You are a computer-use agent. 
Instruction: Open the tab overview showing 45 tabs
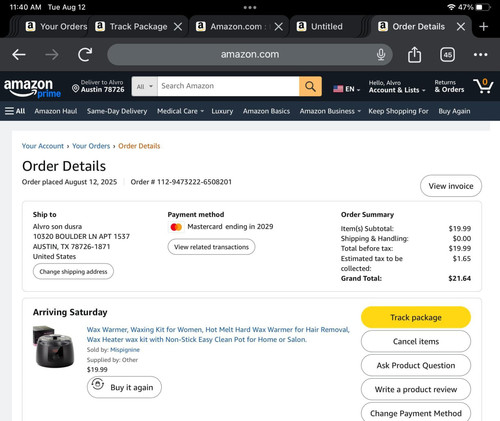point(447,55)
